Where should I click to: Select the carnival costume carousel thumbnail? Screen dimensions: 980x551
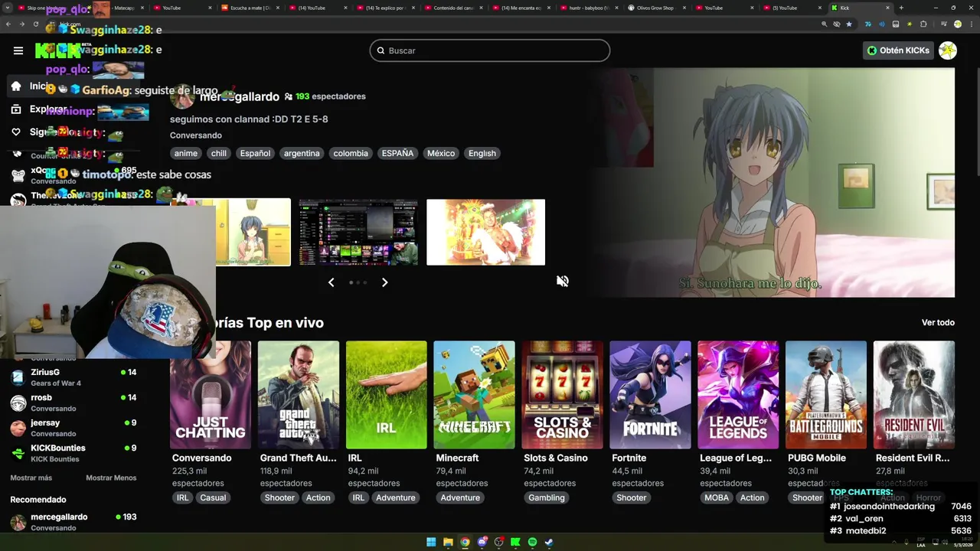pos(485,232)
